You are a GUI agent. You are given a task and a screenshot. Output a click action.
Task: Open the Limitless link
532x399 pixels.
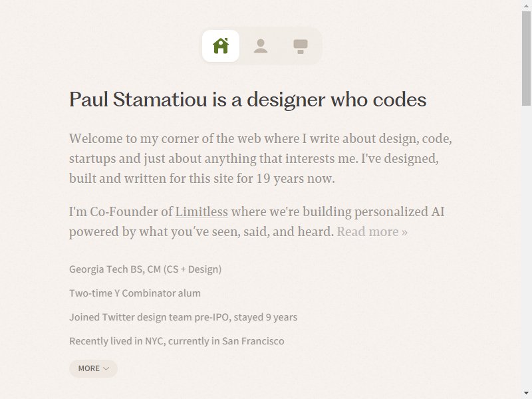coord(201,211)
